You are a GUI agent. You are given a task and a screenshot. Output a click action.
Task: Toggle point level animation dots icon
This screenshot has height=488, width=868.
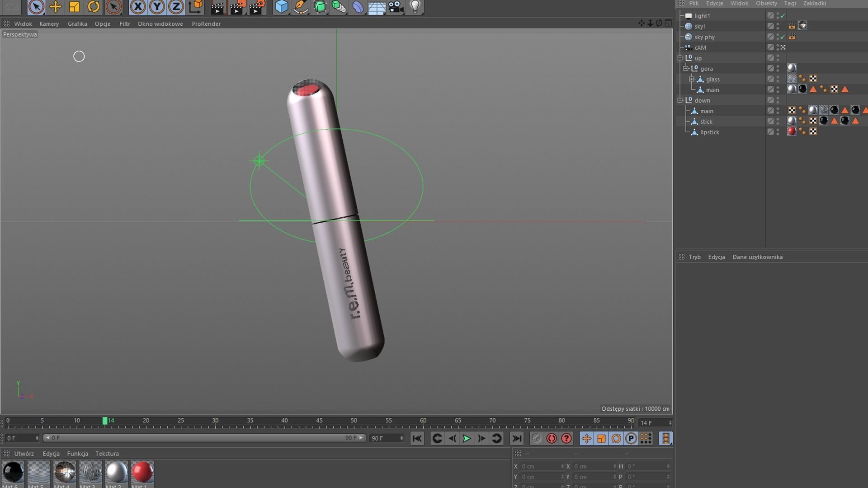click(646, 438)
